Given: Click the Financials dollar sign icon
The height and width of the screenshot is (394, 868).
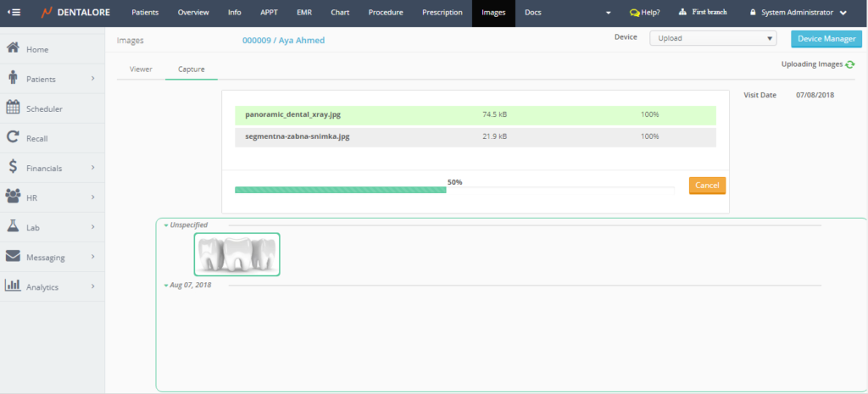Looking at the screenshot, I should [x=13, y=167].
